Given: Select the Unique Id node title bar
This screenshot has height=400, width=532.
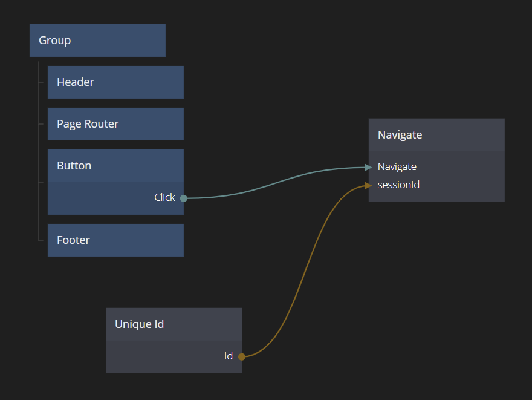Looking at the screenshot, I should (174, 324).
